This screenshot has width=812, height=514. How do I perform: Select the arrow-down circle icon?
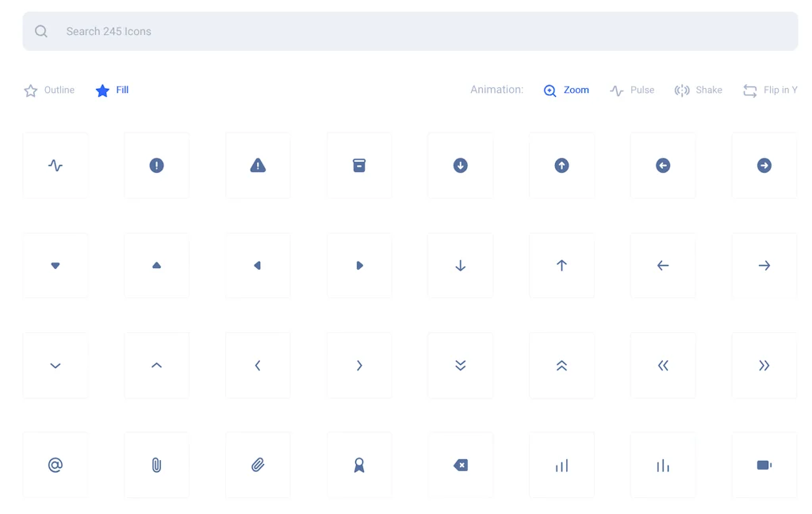(x=460, y=165)
